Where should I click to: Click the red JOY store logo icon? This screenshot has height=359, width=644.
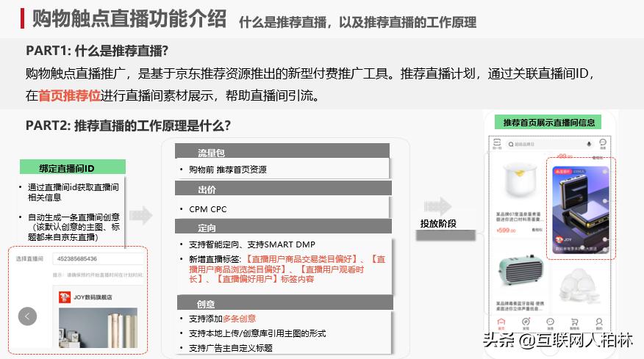tap(65, 297)
